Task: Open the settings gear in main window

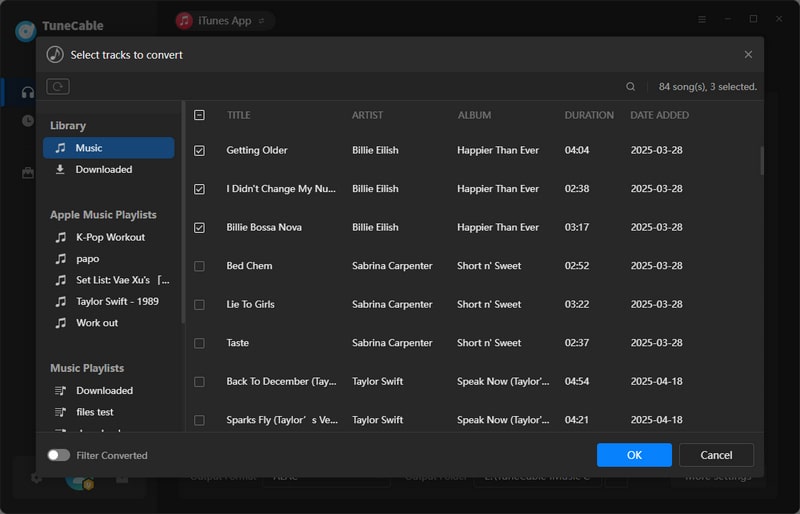Action: pos(36,478)
